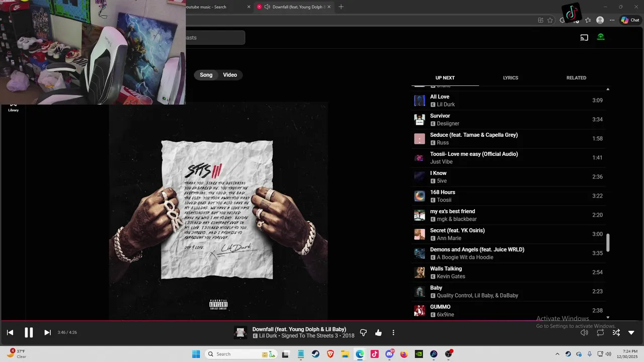Mute the Downfall tab via speaker icon
The width and height of the screenshot is (644, 362).
(267, 7)
